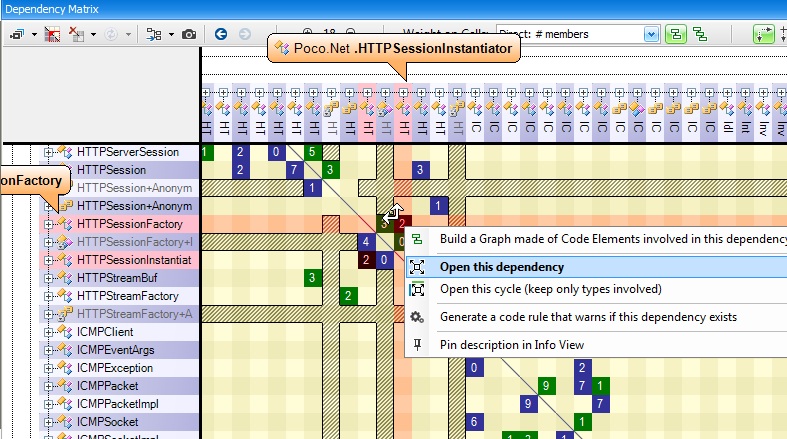
Task: Click the second green graph icon beside Weight combo
Action: click(701, 34)
